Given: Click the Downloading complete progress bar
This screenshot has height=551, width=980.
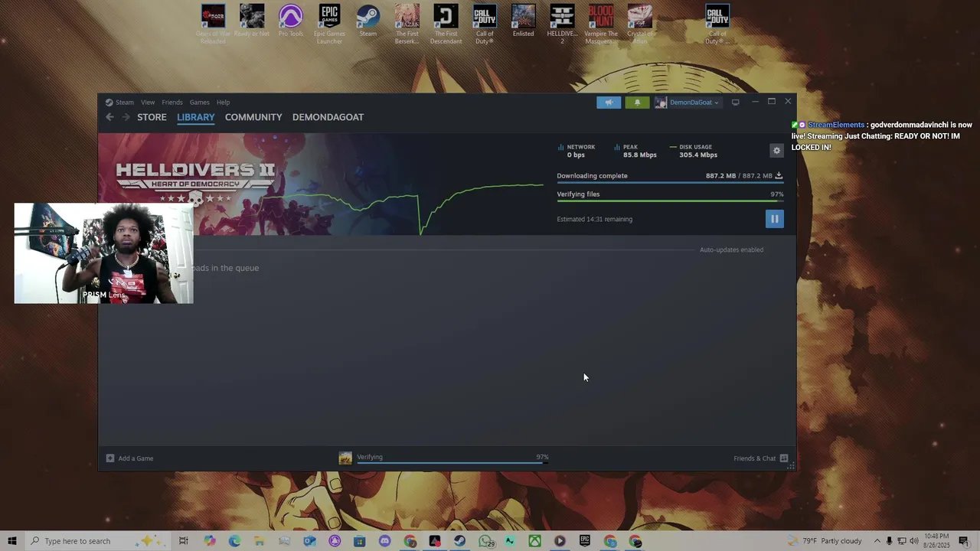Looking at the screenshot, I should 670,183.
